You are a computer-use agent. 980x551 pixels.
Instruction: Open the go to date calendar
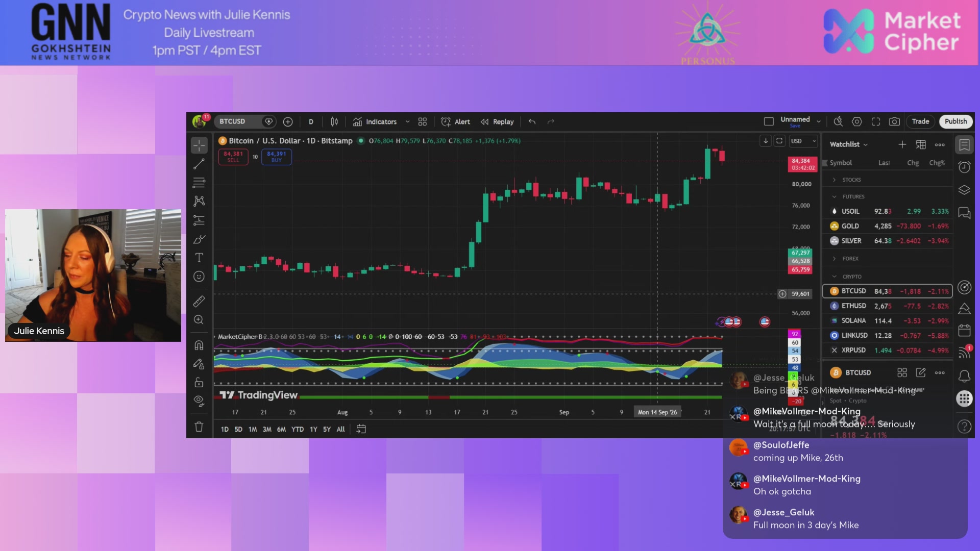tap(361, 429)
